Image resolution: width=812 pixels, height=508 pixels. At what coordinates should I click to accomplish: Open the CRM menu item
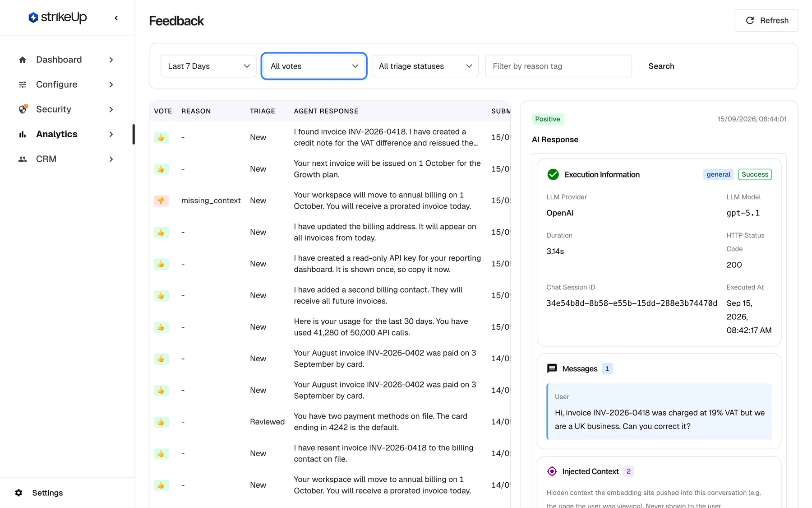click(x=67, y=159)
